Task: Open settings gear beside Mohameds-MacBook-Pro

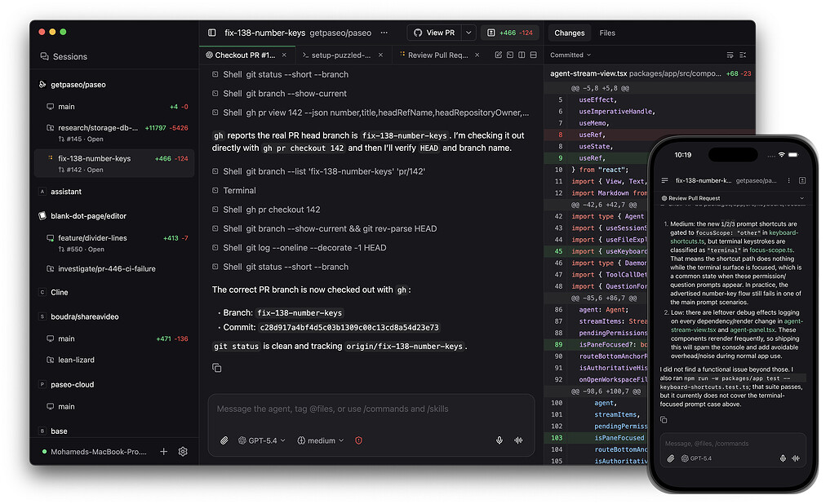Action: (183, 452)
